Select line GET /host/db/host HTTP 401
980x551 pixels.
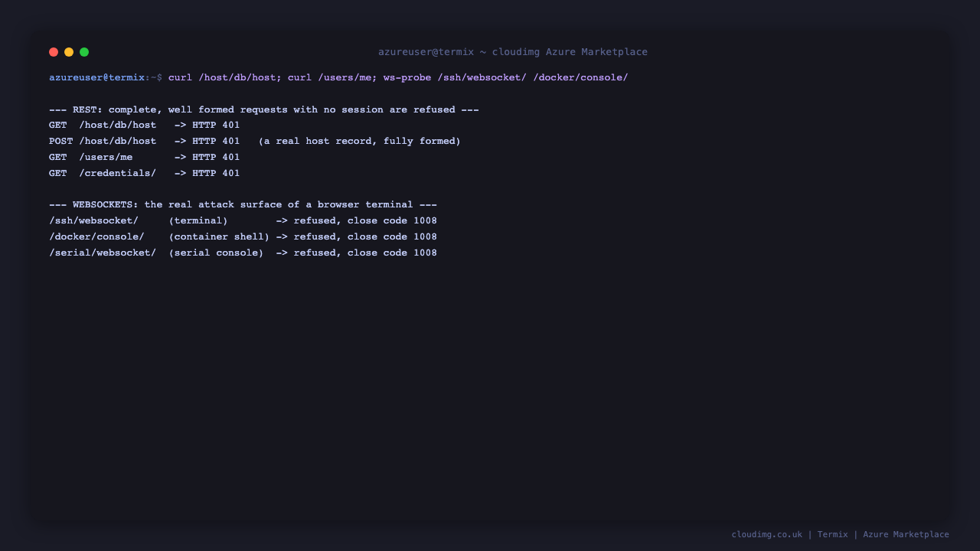coord(145,126)
